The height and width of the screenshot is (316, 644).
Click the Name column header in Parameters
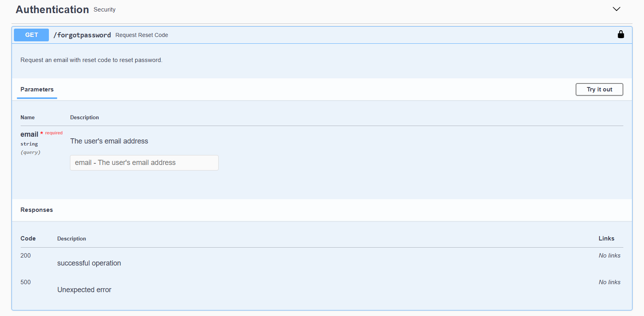click(x=27, y=117)
